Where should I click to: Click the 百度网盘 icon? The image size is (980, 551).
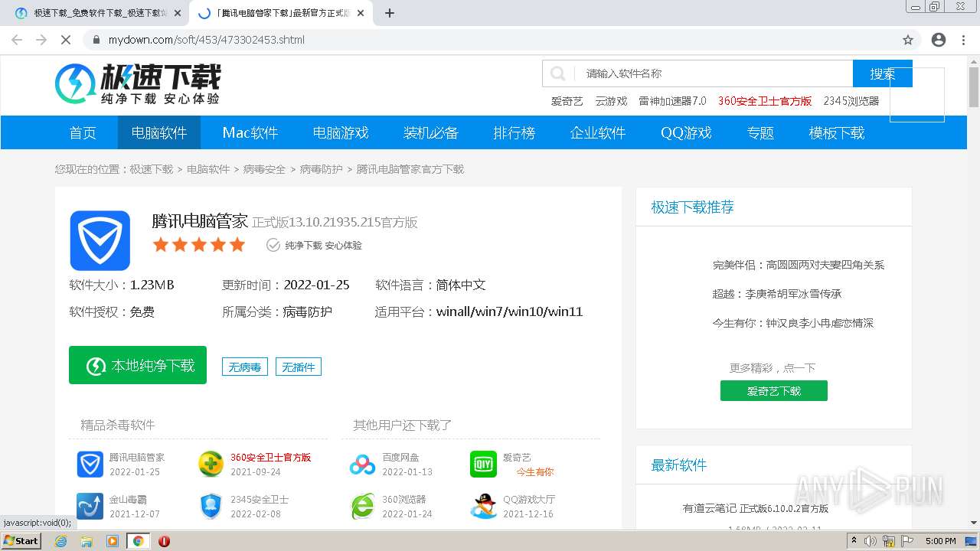point(363,464)
